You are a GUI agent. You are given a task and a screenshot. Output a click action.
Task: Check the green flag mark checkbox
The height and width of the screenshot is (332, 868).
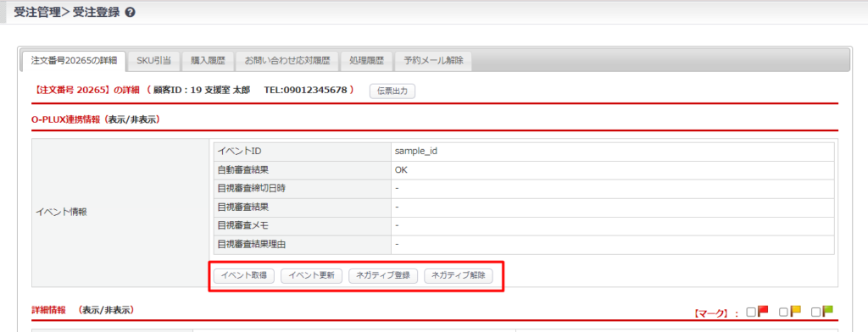click(x=816, y=312)
